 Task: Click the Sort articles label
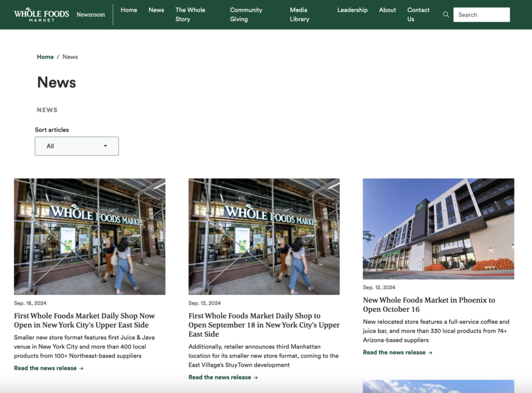pyautogui.click(x=52, y=129)
